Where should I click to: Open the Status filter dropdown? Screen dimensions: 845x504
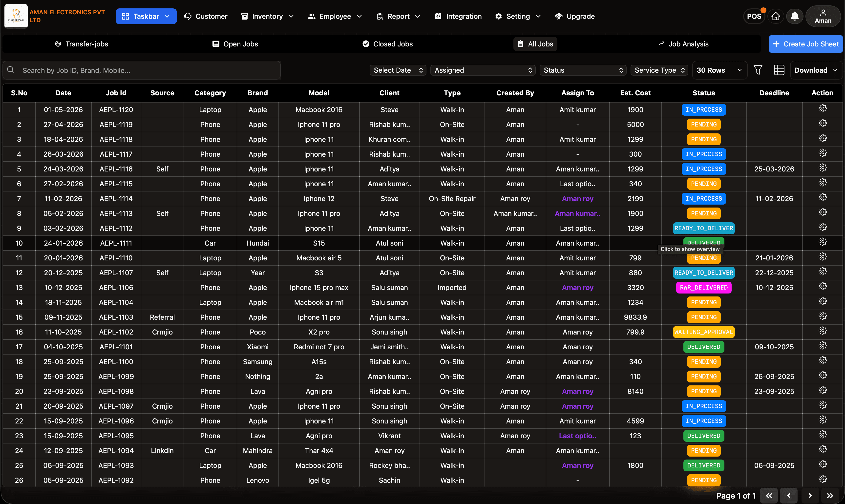pyautogui.click(x=583, y=70)
